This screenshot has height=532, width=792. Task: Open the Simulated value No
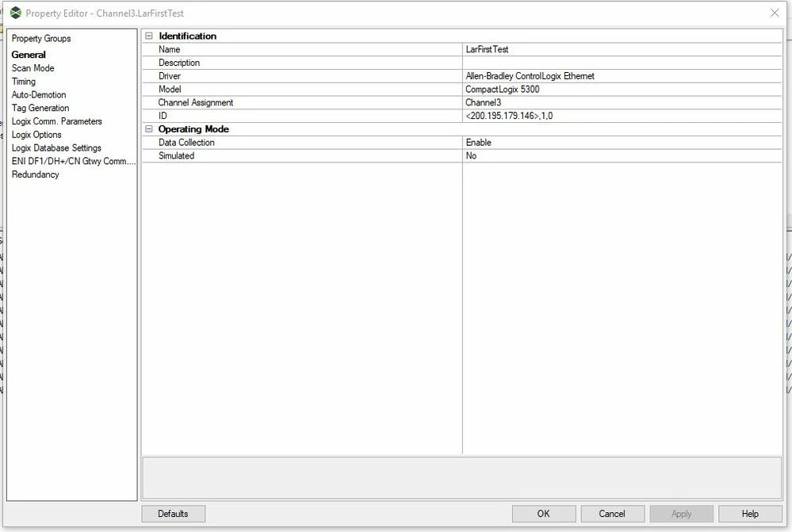click(622, 155)
